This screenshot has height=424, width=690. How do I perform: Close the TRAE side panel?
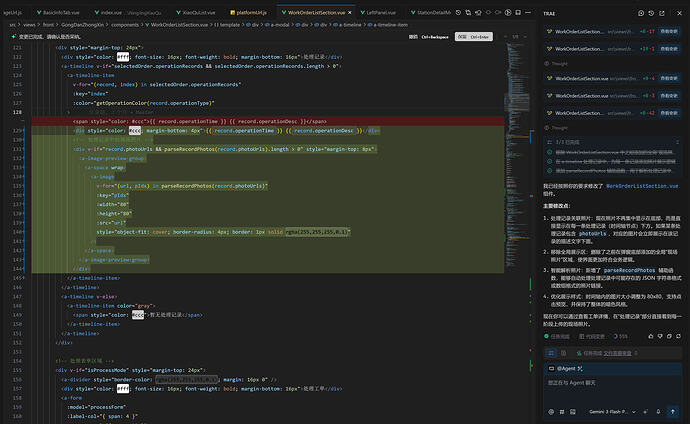pyautogui.click(x=679, y=13)
